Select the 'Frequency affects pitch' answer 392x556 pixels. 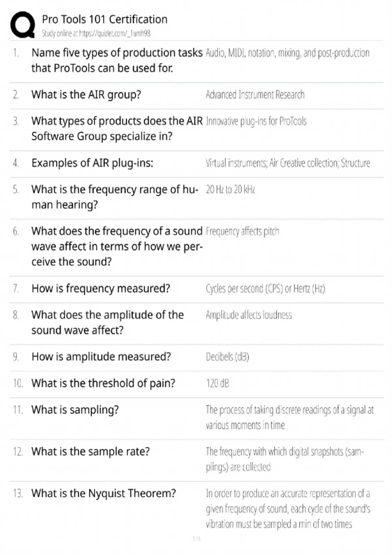click(x=242, y=231)
